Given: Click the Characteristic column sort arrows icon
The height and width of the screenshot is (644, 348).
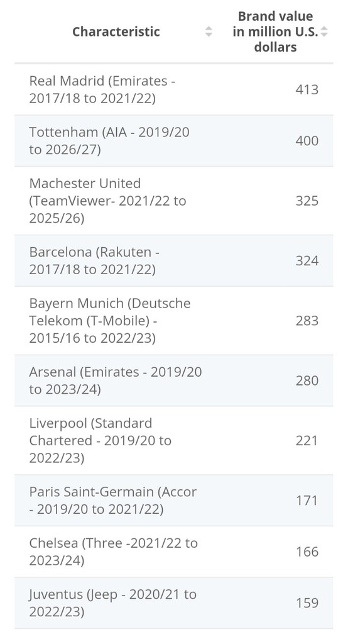Looking at the screenshot, I should 209,31.
